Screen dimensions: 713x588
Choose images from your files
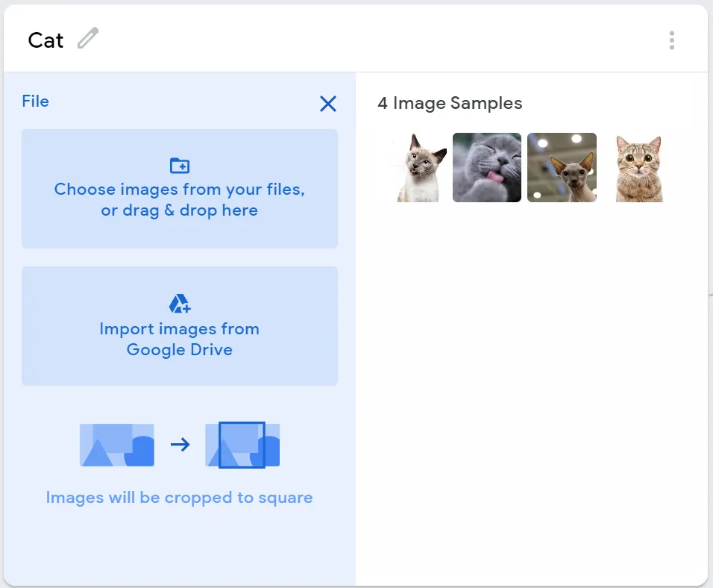tap(180, 189)
